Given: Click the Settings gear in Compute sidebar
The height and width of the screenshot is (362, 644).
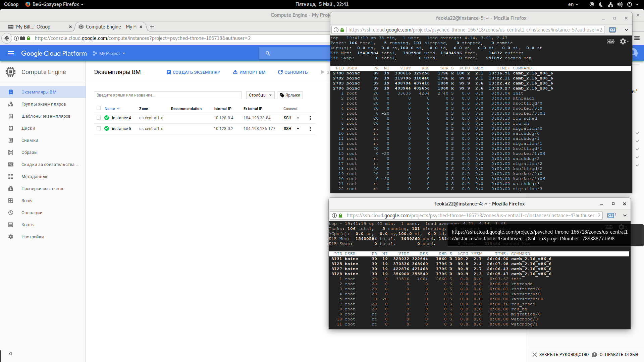Looking at the screenshot, I should 11,237.
